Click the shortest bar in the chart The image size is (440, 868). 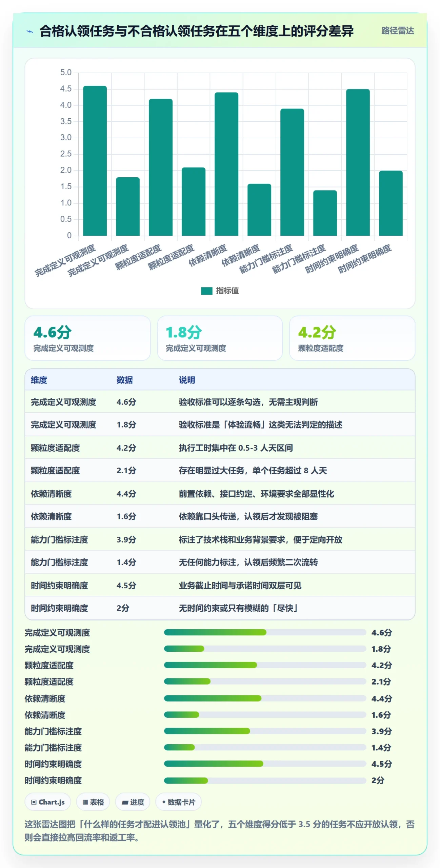[325, 213]
